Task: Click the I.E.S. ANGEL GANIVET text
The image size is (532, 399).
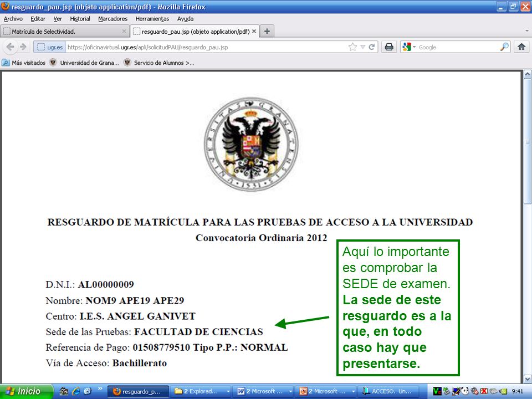Action: (137, 316)
